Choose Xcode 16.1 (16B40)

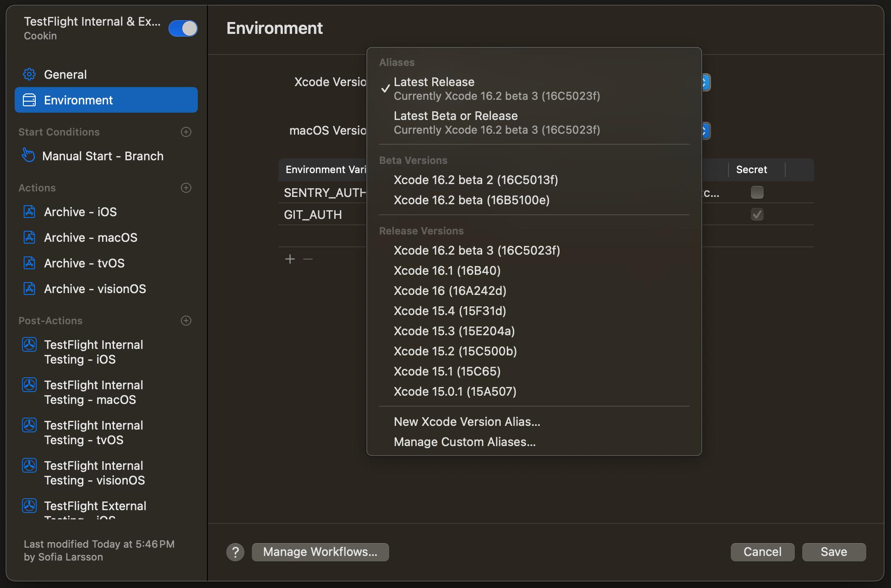click(x=534, y=271)
